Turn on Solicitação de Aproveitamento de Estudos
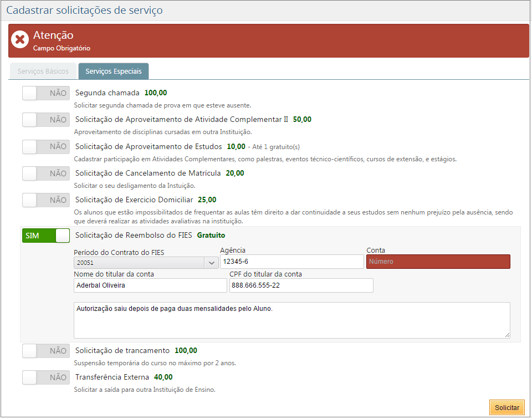 46,147
